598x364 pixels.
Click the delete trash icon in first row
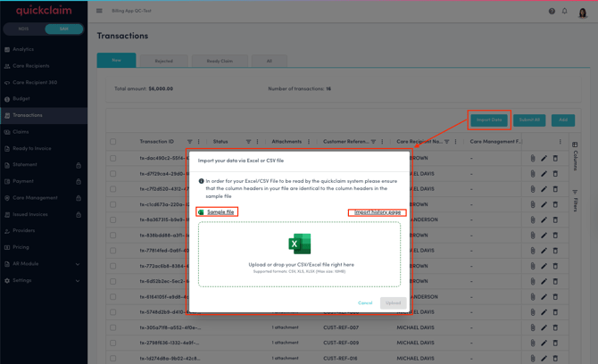pos(555,159)
